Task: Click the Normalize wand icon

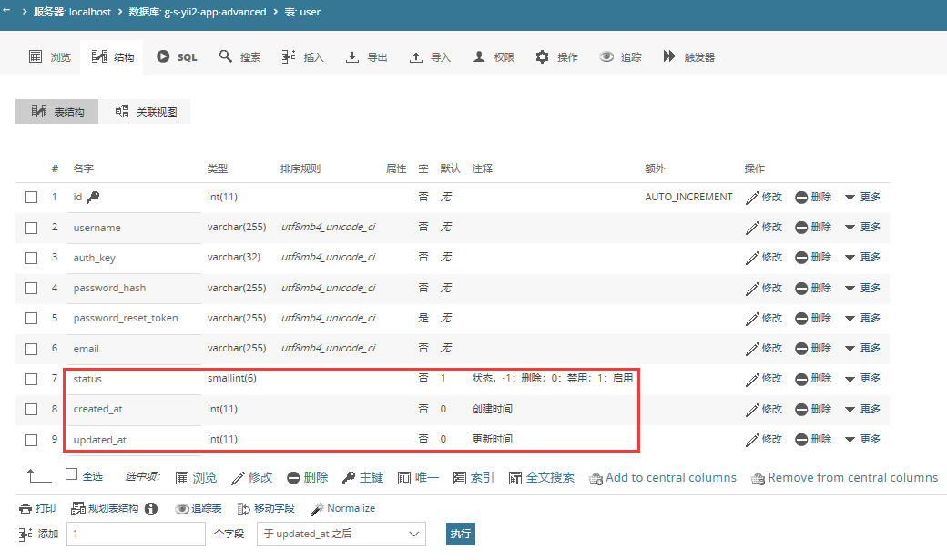Action: pos(317,509)
